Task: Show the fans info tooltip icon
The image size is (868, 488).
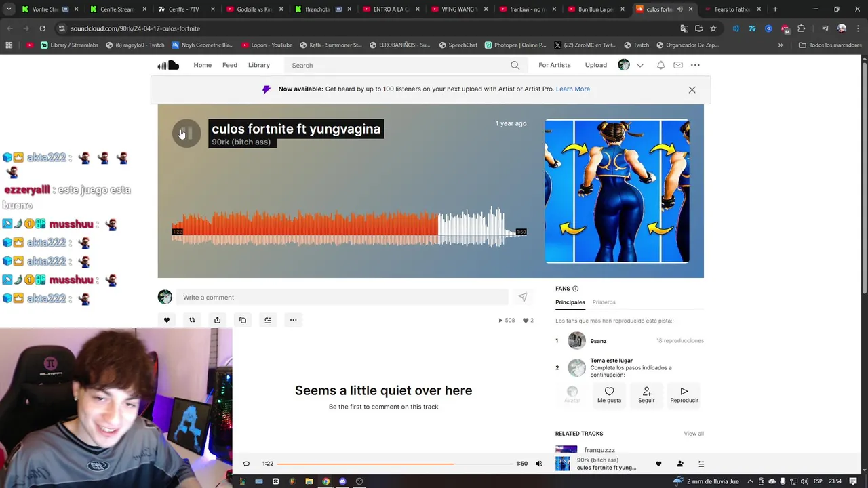Action: [x=576, y=289]
